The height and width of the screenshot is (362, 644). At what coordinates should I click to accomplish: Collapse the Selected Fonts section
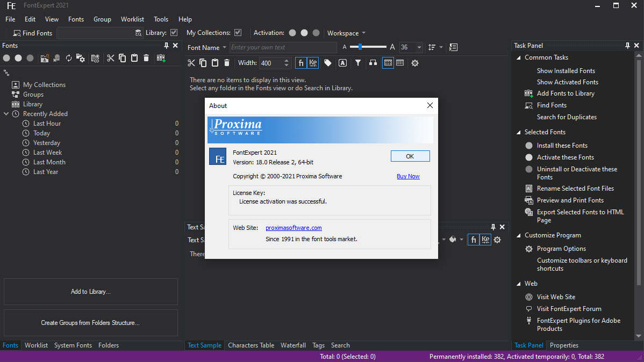(519, 132)
